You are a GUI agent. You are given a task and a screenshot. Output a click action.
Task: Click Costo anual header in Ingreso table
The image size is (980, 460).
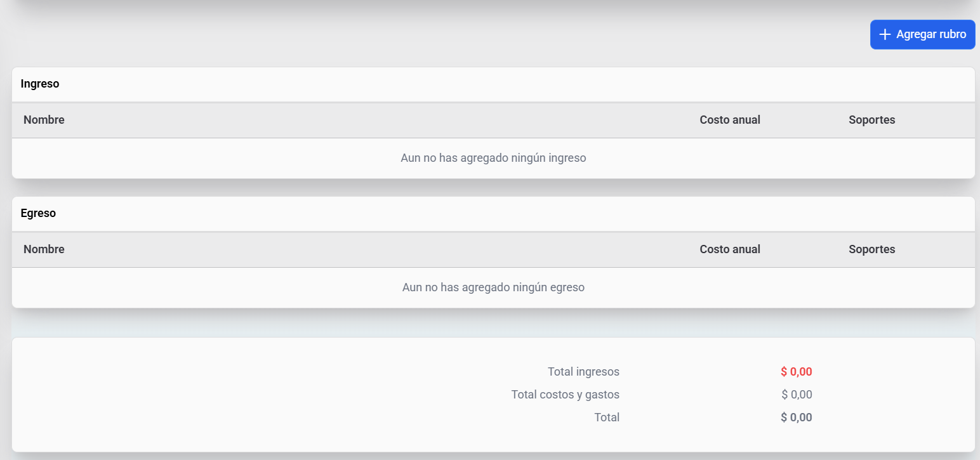pyautogui.click(x=729, y=120)
